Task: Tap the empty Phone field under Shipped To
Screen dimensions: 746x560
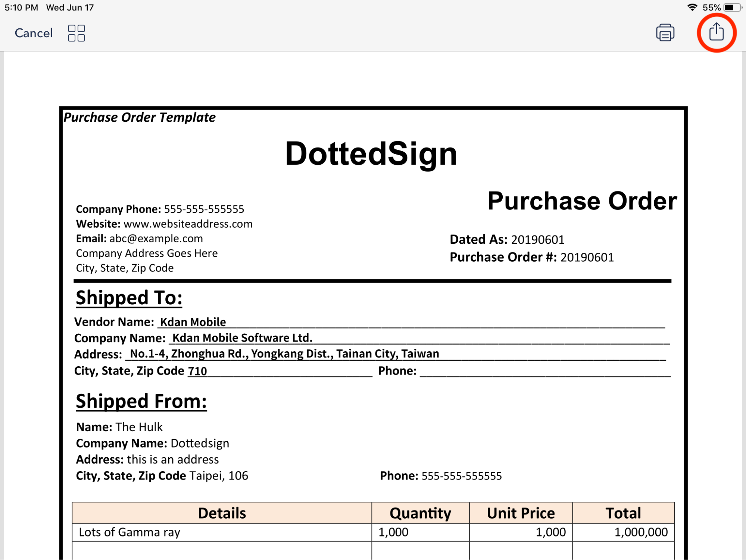Action: point(545,371)
